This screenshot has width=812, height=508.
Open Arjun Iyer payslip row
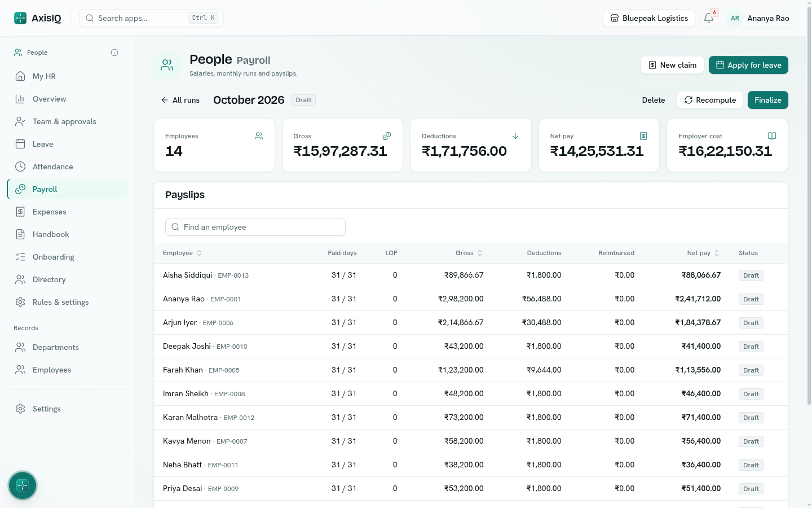(x=471, y=323)
